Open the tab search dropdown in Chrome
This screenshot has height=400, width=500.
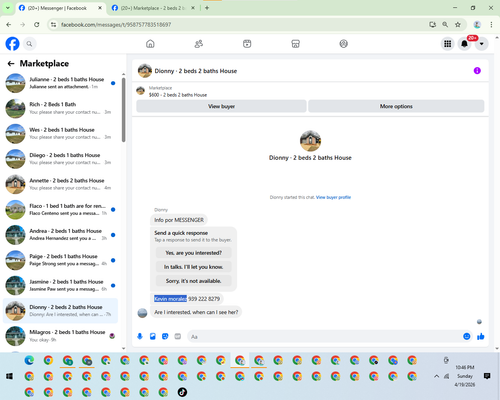click(8, 8)
